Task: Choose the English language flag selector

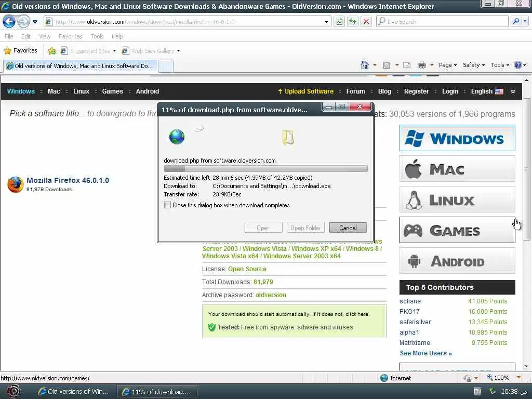Action: coord(487,91)
